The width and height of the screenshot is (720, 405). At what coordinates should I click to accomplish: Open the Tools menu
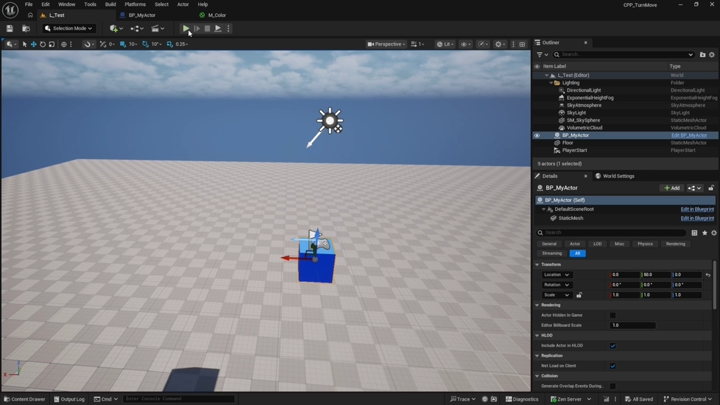90,4
